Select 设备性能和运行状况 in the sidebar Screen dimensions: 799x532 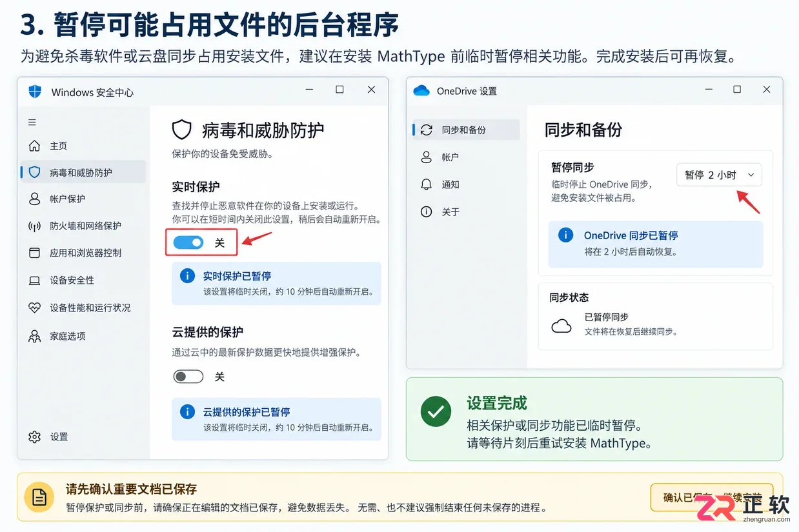point(83,308)
